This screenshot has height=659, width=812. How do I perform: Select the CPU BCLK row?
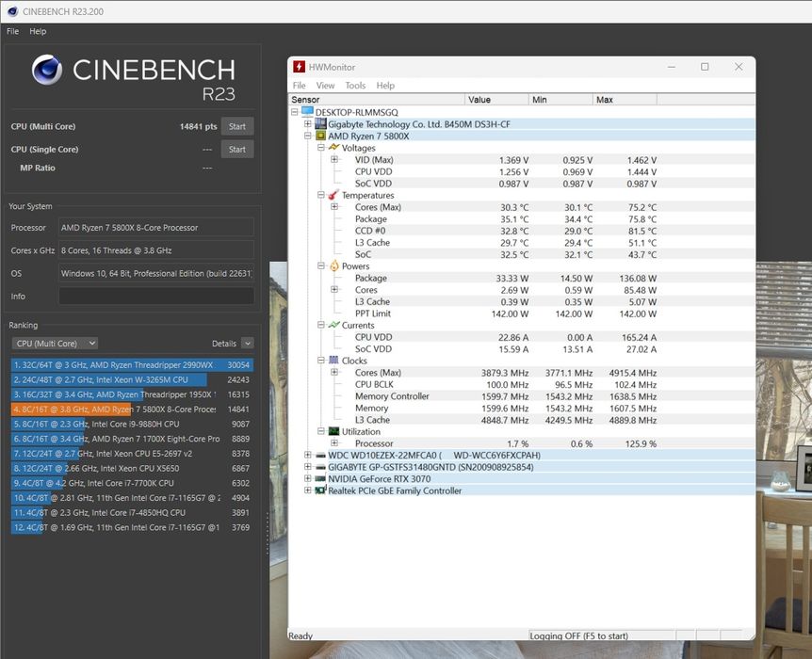point(522,384)
